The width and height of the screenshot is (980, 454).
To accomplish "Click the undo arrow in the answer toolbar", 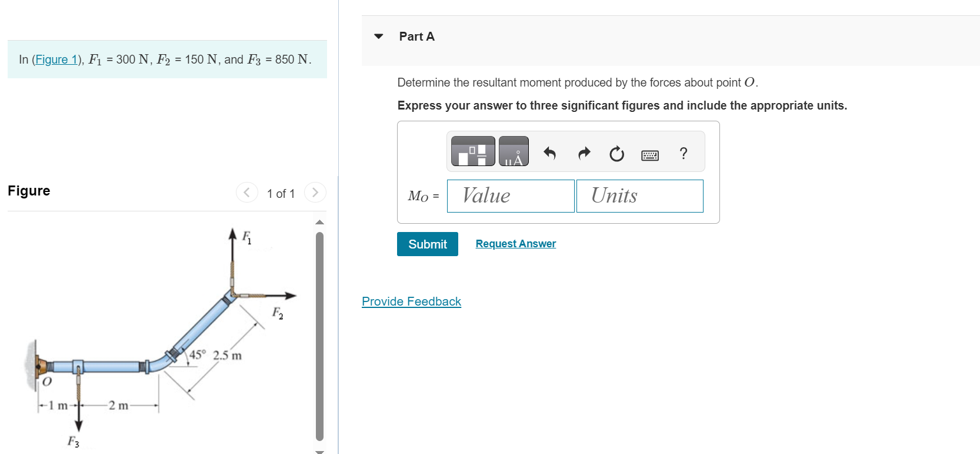I will [549, 154].
